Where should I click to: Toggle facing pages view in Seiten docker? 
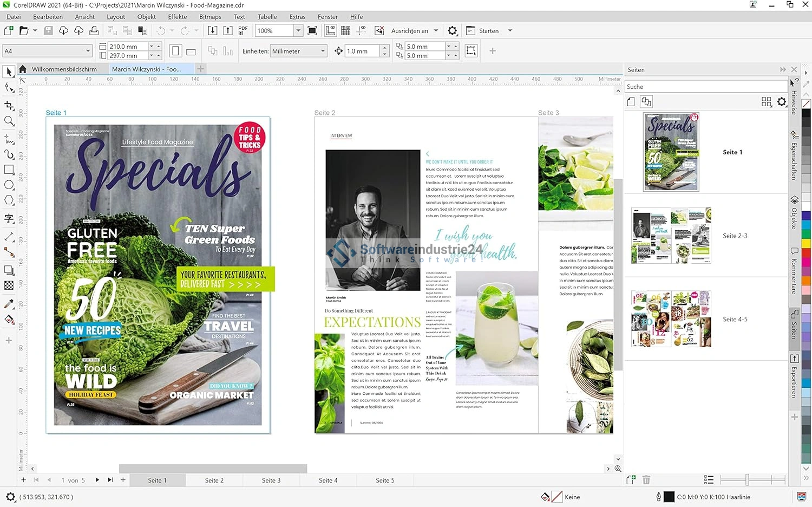646,102
